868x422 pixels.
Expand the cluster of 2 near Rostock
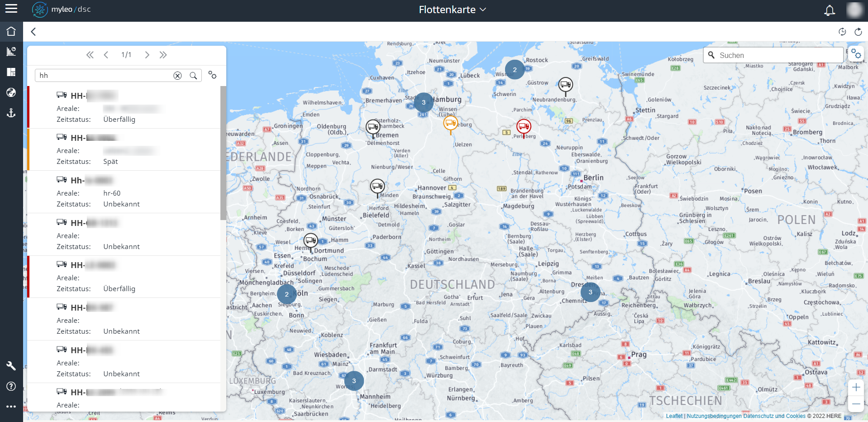[515, 70]
